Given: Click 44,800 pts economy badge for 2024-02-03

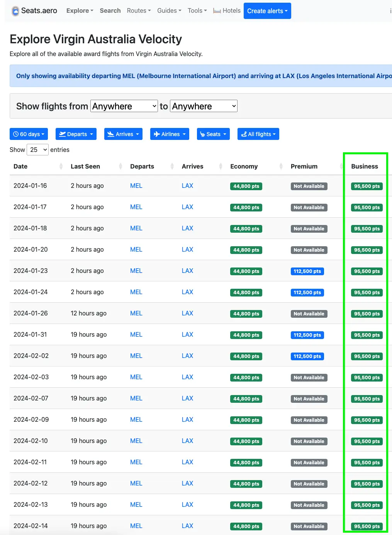Looking at the screenshot, I should pyautogui.click(x=246, y=378).
